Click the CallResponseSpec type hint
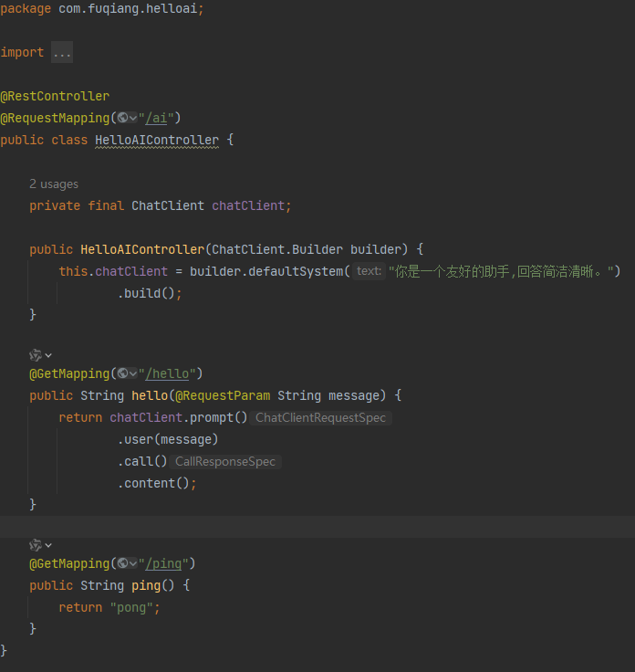This screenshot has width=635, height=672. click(x=225, y=462)
